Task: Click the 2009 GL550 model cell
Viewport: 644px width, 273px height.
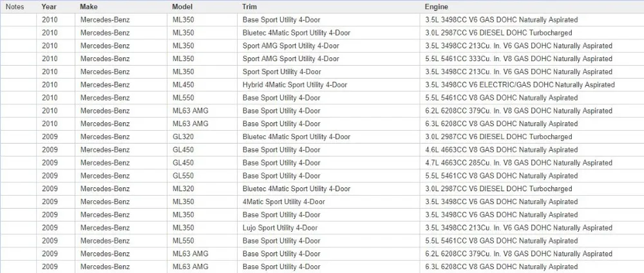Action: coord(202,176)
